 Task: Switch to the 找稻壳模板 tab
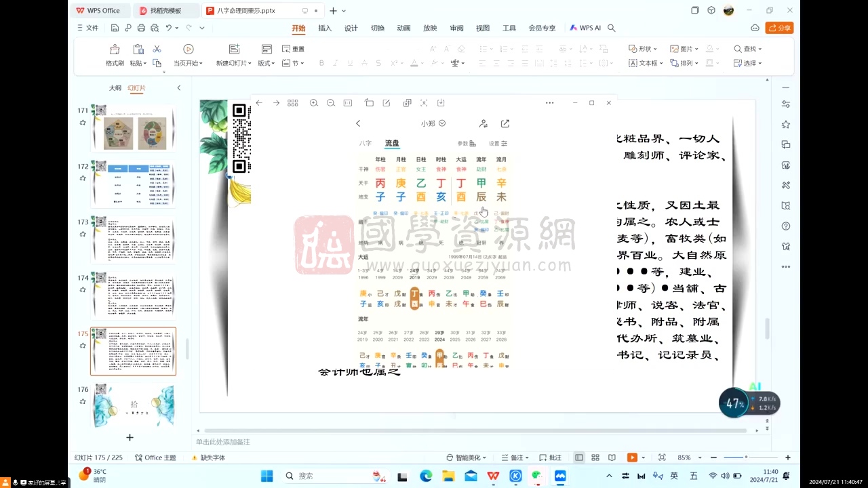[165, 10]
